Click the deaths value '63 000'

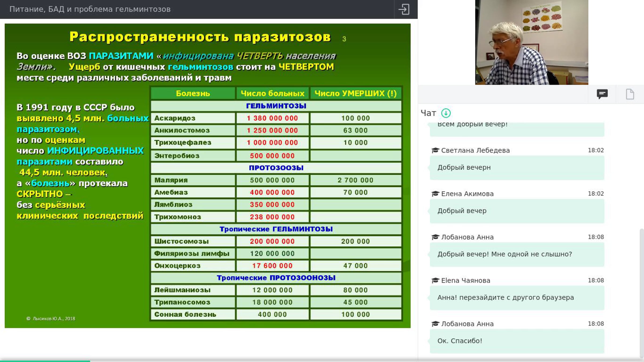(x=356, y=130)
